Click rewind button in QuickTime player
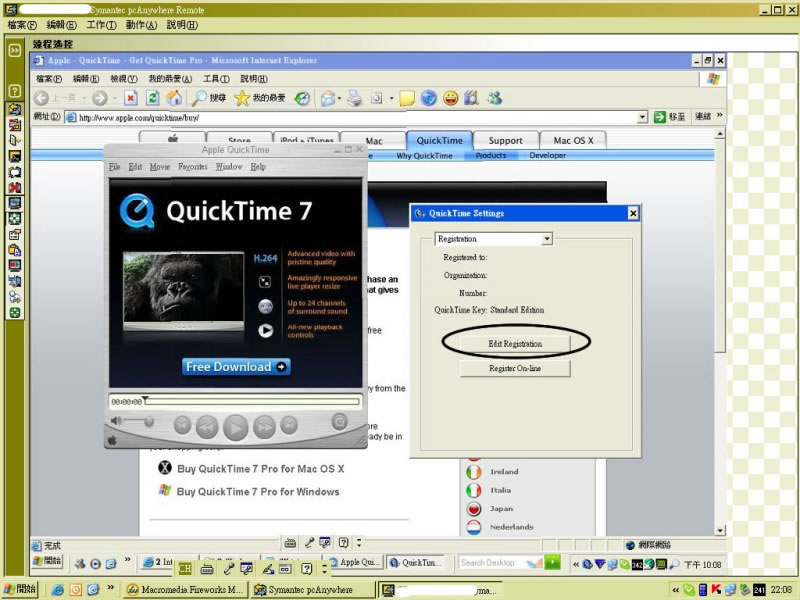Image resolution: width=800 pixels, height=600 pixels. coord(207,427)
